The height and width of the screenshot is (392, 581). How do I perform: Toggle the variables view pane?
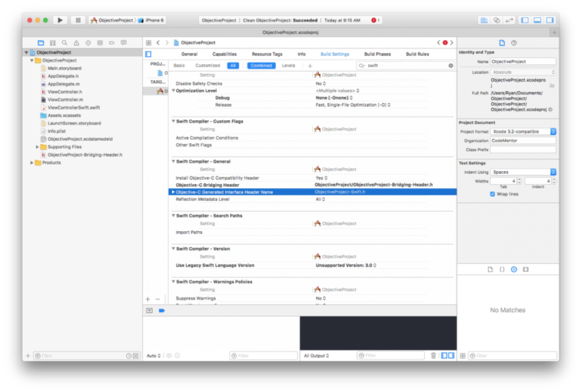(445, 356)
